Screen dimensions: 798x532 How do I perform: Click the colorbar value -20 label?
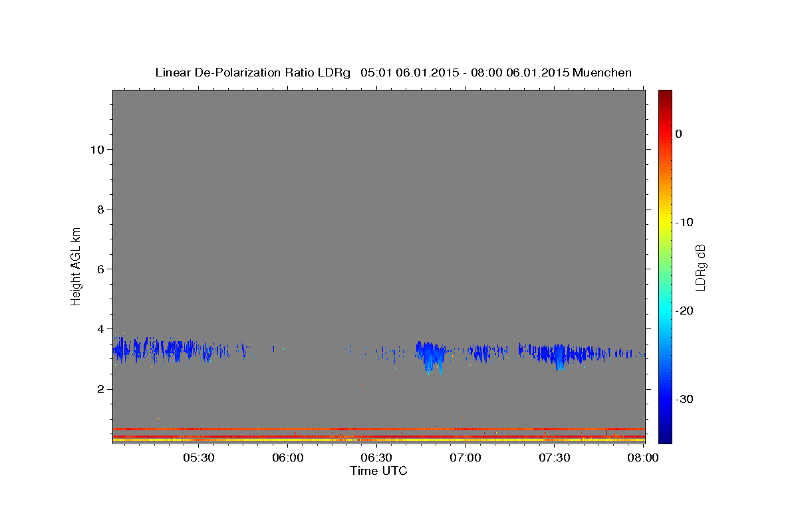pyautogui.click(x=685, y=311)
